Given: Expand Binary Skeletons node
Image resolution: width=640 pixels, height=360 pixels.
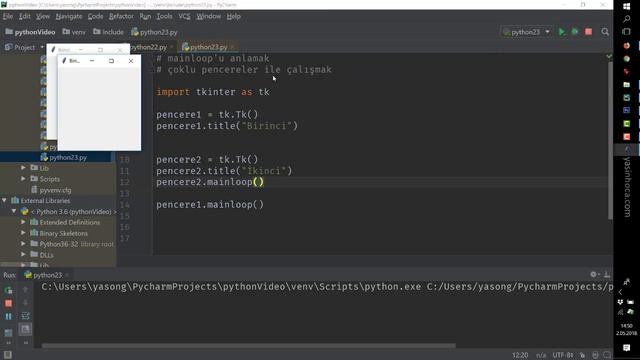Looking at the screenshot, I should coord(23,233).
